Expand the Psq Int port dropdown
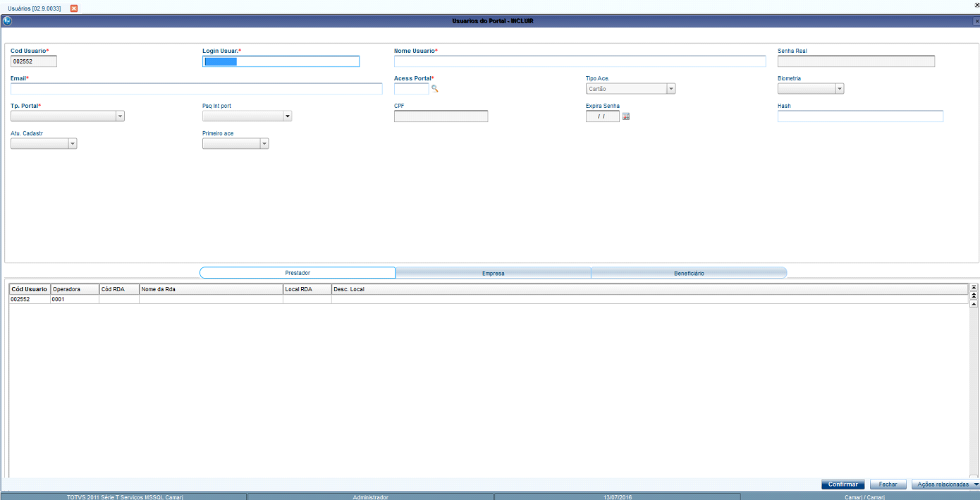 [288, 116]
